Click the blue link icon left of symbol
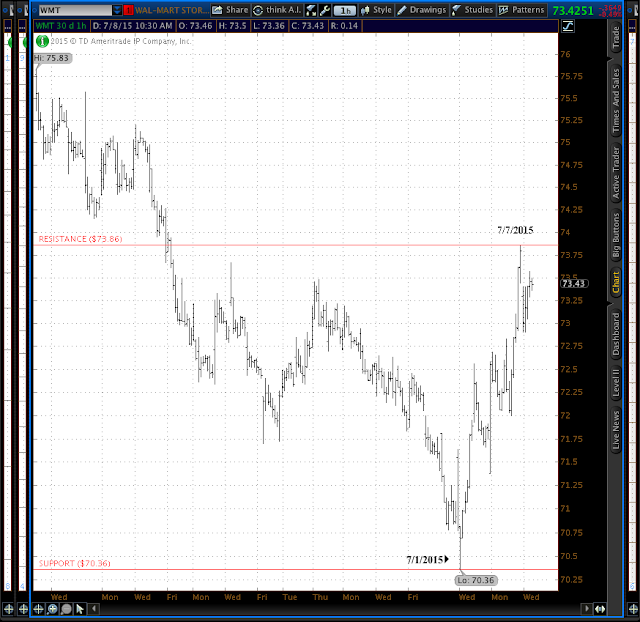This screenshot has height=622, width=640. 35,10
